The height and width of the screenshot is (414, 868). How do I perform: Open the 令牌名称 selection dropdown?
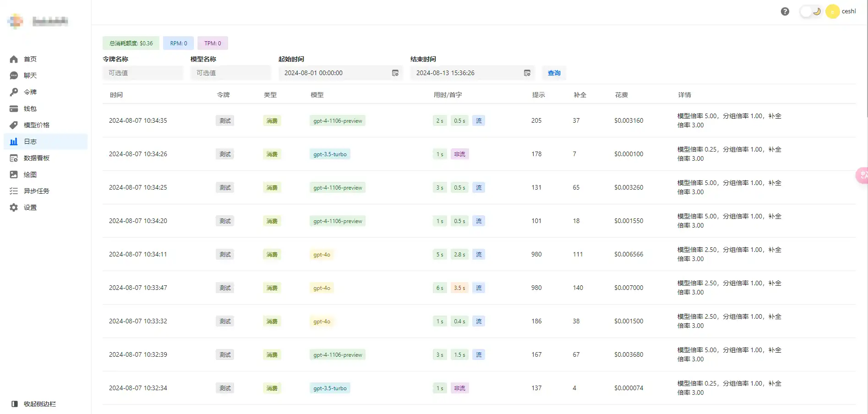click(142, 73)
